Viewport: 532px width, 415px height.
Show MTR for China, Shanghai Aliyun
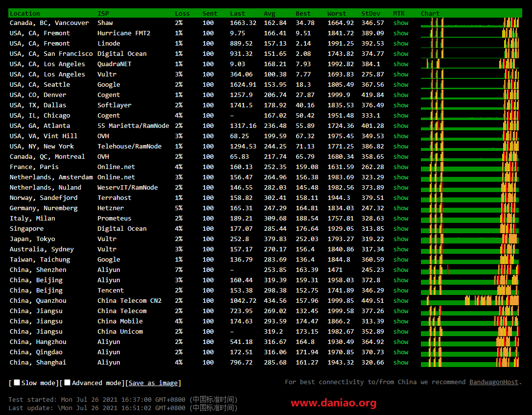coord(400,362)
